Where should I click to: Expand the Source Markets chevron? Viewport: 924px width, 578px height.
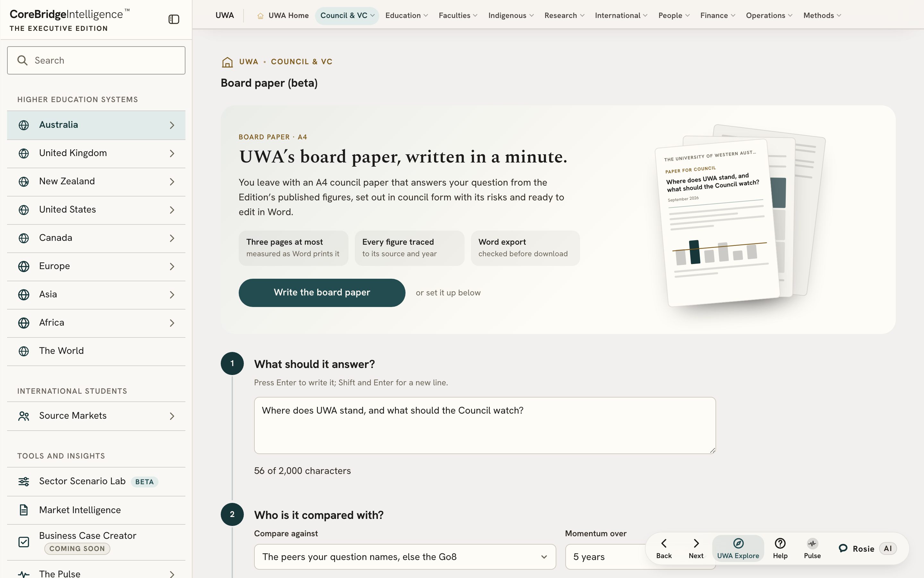point(172,416)
